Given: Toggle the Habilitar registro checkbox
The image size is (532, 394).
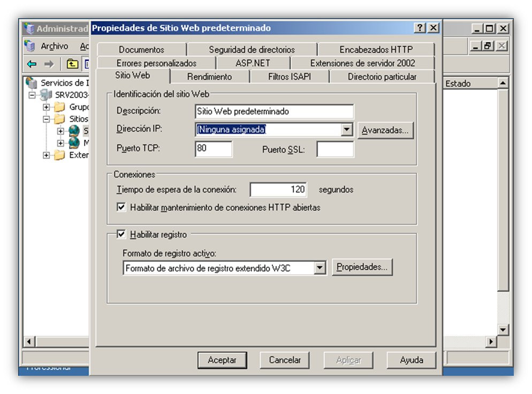Looking at the screenshot, I should pos(121,234).
